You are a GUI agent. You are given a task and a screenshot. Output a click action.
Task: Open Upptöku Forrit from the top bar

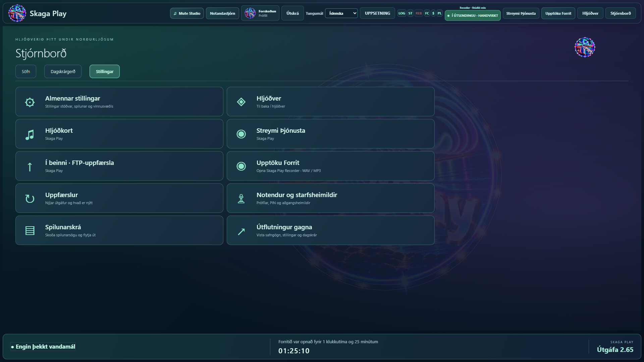(x=558, y=13)
